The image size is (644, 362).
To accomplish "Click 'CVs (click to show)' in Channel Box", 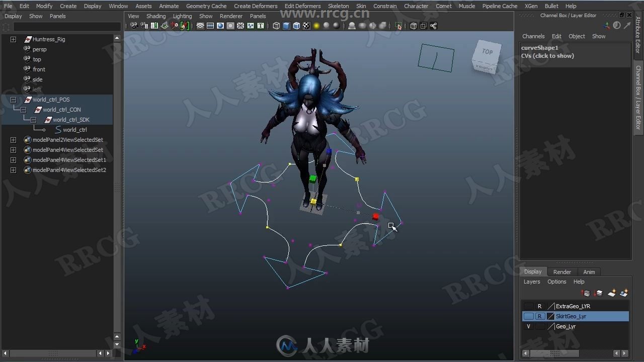I will tap(547, 56).
